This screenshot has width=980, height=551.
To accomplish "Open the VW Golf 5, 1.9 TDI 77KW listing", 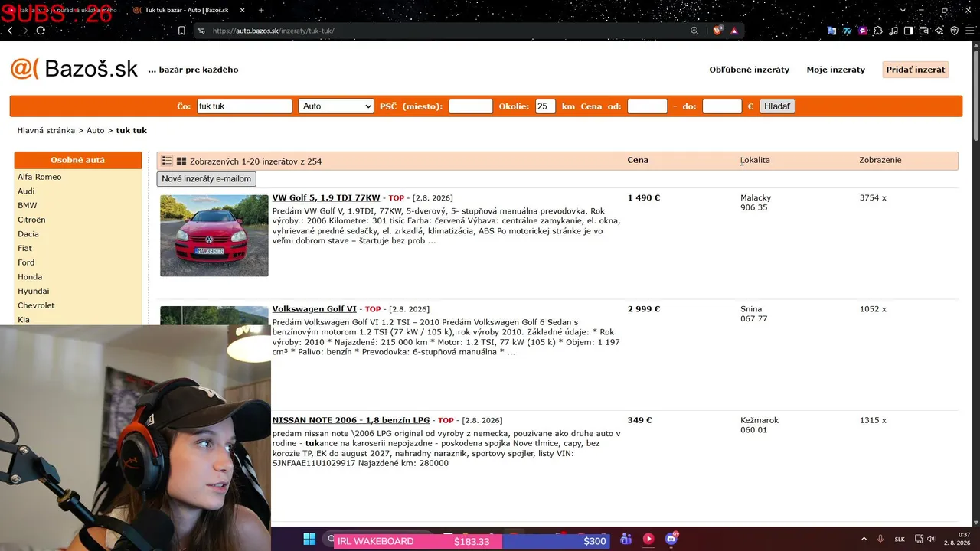I will click(x=326, y=197).
